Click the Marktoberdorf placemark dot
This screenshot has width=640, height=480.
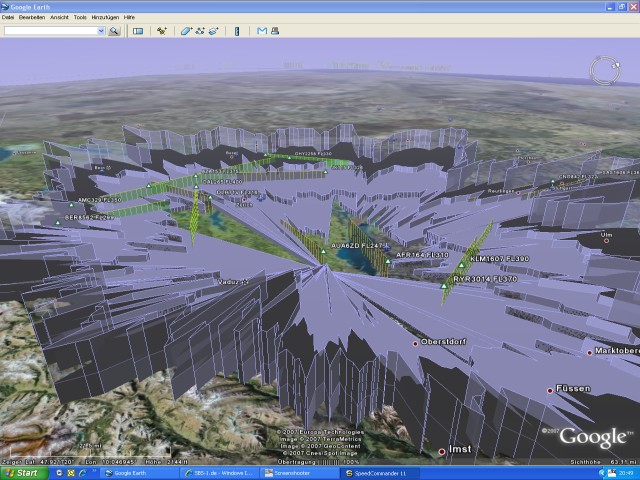click(x=589, y=353)
